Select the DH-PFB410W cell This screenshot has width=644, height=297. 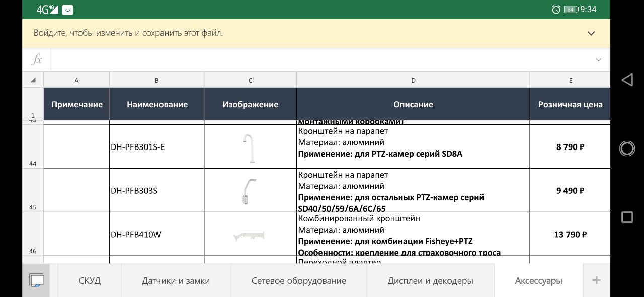(156, 234)
